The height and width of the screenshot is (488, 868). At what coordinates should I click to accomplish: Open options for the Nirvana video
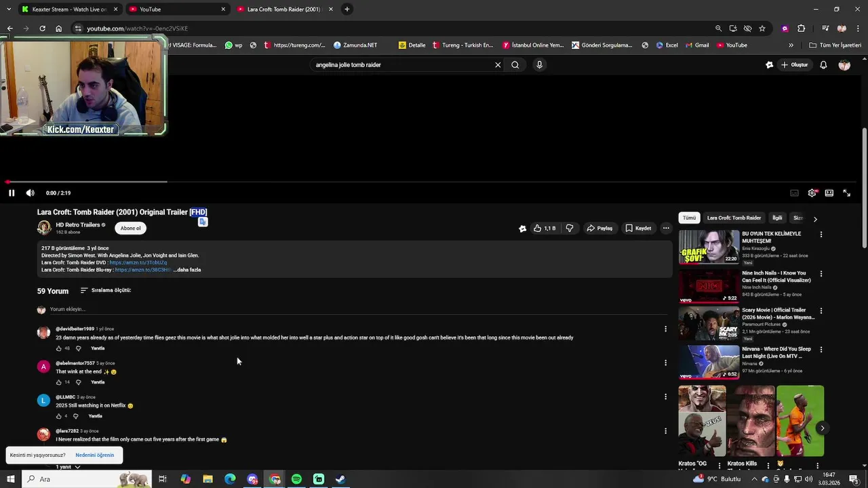[x=821, y=350]
